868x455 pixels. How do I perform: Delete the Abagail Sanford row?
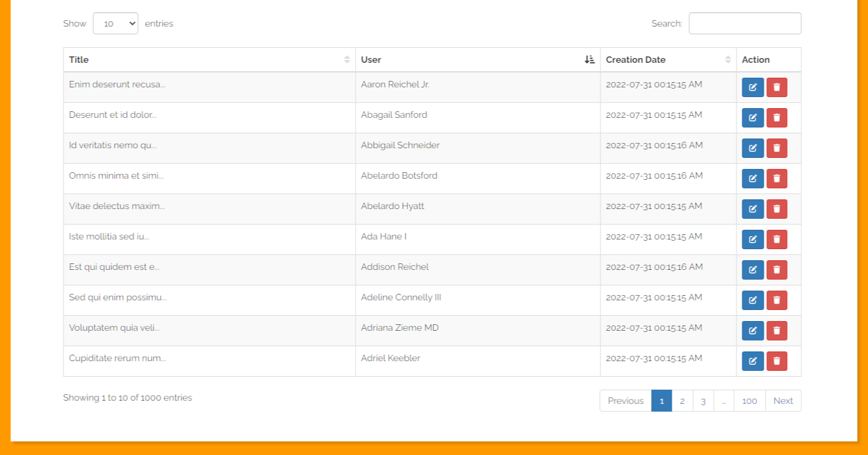click(777, 118)
